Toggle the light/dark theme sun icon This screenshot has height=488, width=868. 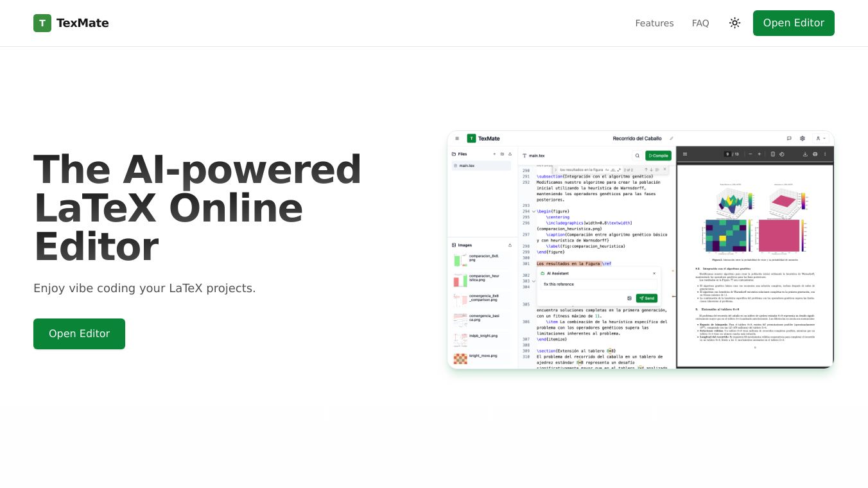735,23
